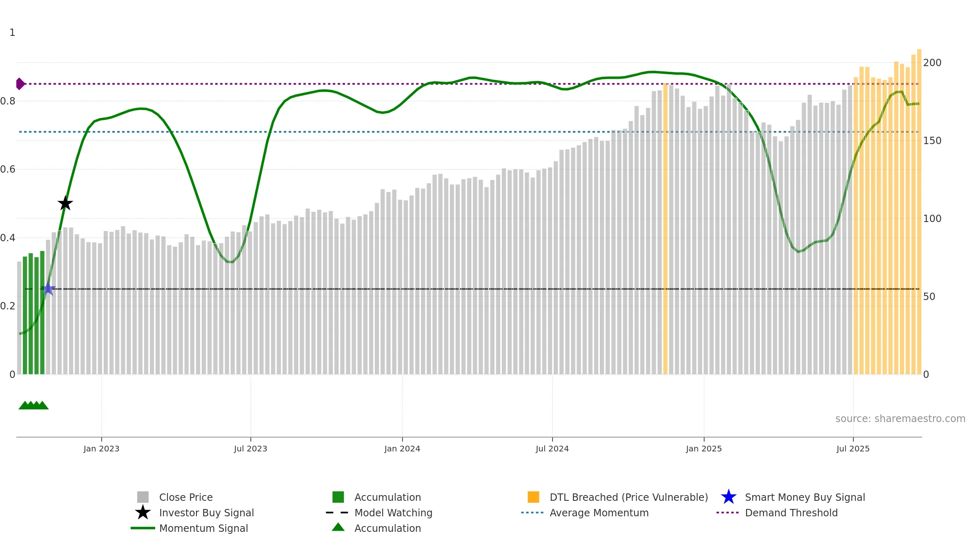
Task: Click the source: sharemaestro.com text
Action: [x=900, y=418]
